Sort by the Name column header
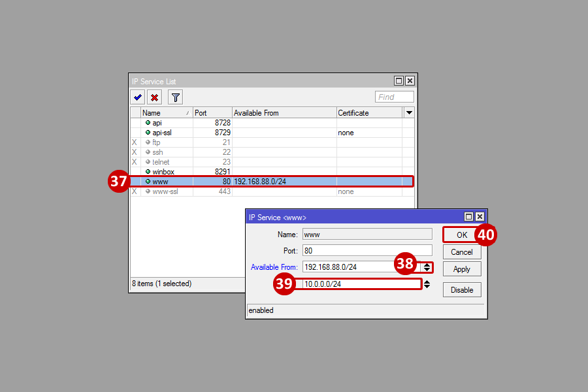This screenshot has height=392, width=588. (167, 113)
